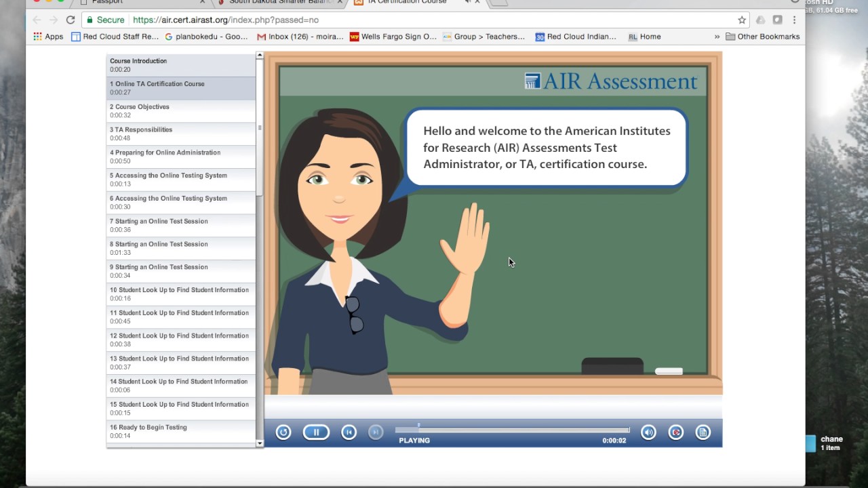
Task: Select slide 10 Student Look Up
Action: point(180,294)
